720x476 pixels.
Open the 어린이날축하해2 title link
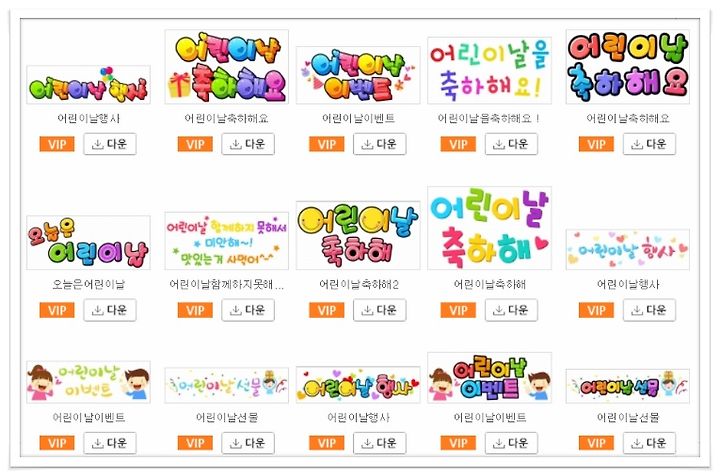click(359, 285)
